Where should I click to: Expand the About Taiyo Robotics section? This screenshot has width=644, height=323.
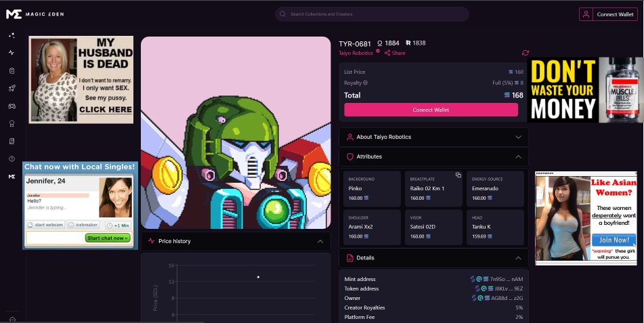[433, 137]
